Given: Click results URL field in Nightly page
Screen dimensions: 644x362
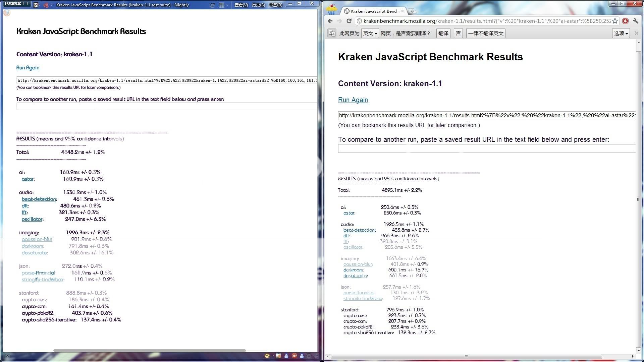Looking at the screenshot, I should pyautogui.click(x=167, y=80).
